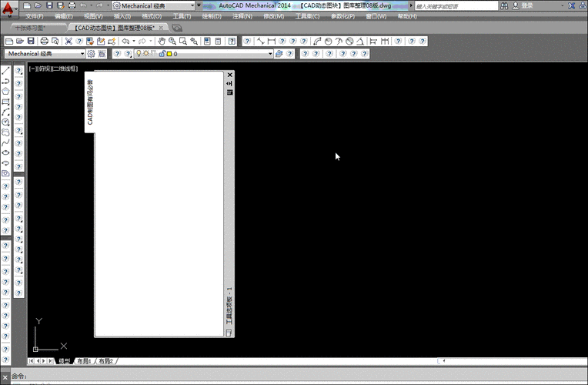Open the 文件(F) menu
Viewport: 588px width, 385px height.
[x=34, y=16]
